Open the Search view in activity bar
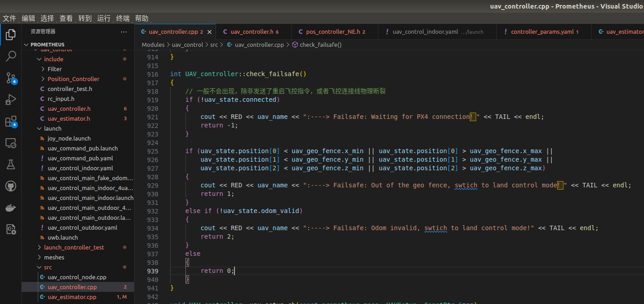 (x=11, y=56)
